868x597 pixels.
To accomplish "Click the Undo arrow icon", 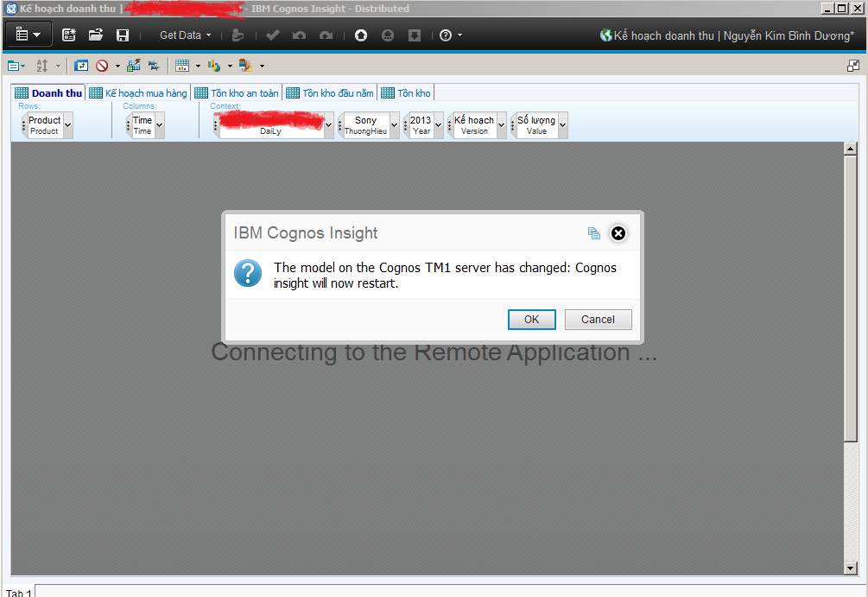I will click(299, 35).
